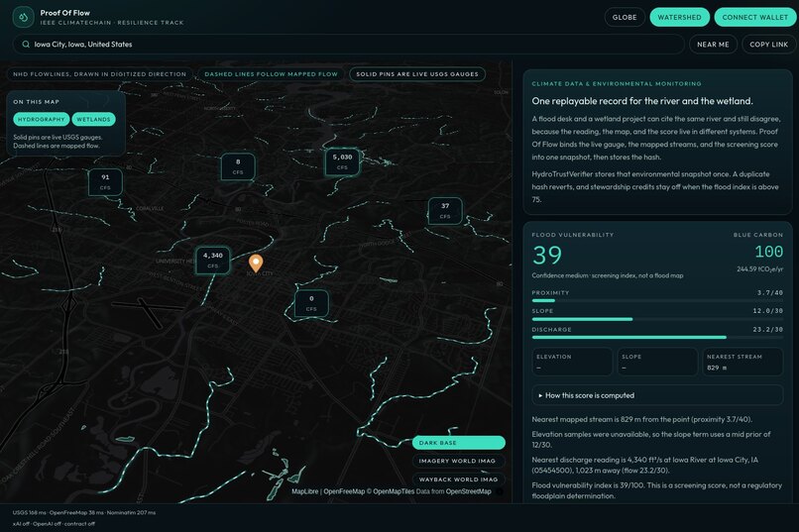Screen dimensions: 799x532
Task: Select the orange Iowa City location pin
Action: [x=256, y=264]
